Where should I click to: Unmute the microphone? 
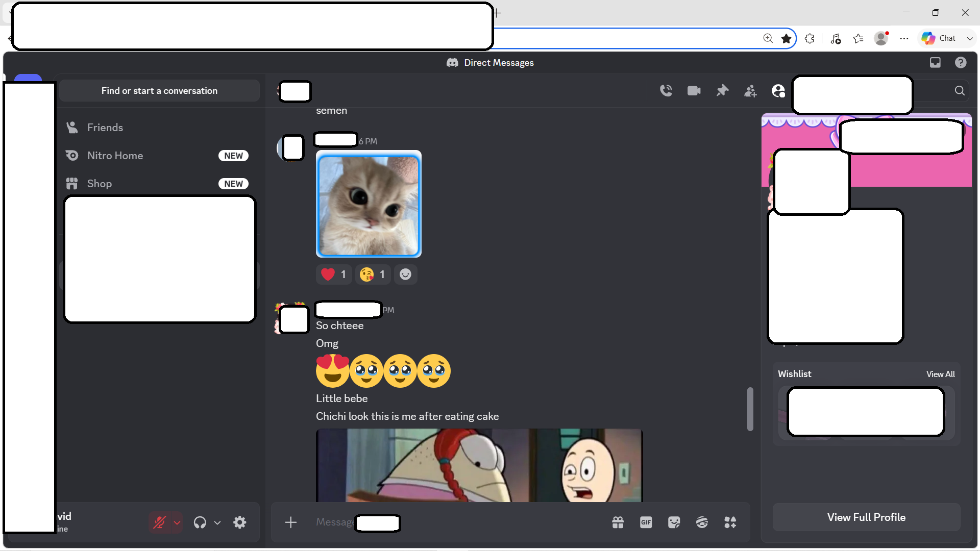click(x=159, y=522)
